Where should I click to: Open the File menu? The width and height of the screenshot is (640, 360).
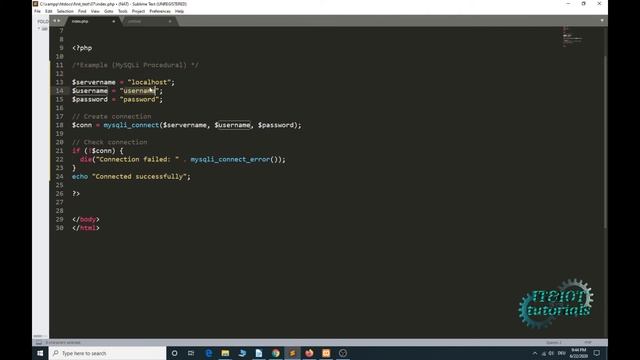(37, 11)
